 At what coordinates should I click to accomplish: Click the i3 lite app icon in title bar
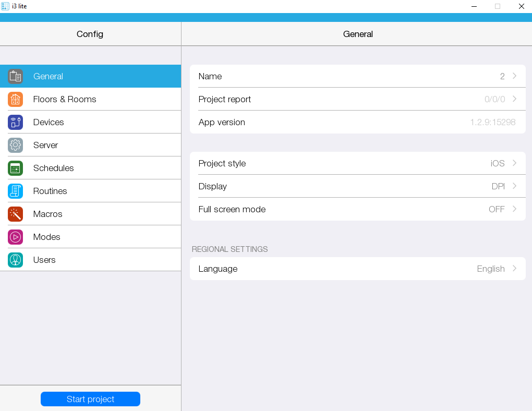pos(5,6)
